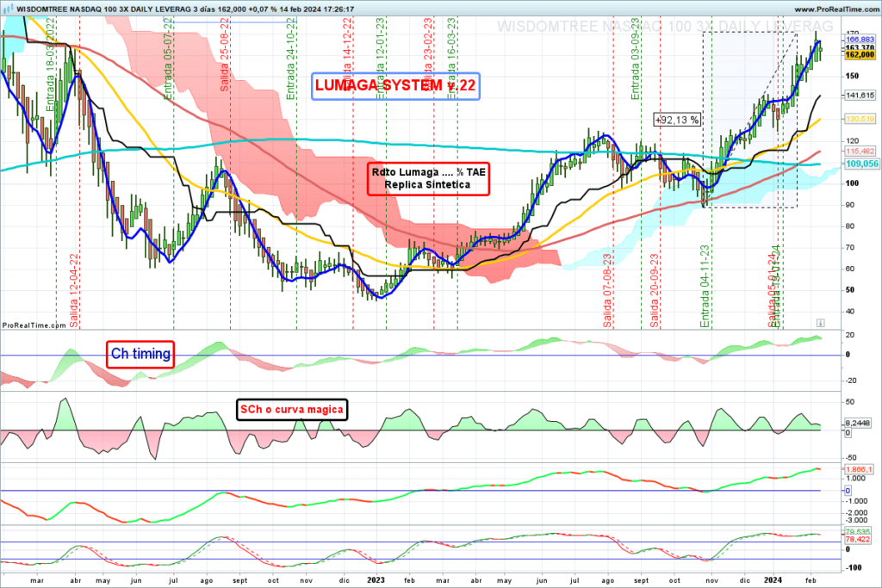The image size is (882, 588).
Task: Click the '3 días' timeframe in the header
Action: tap(202, 9)
